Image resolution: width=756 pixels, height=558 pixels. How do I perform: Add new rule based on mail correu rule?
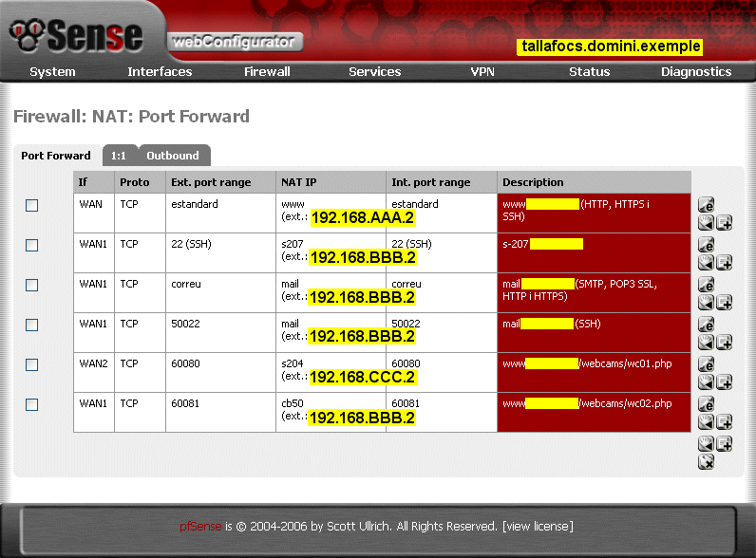[x=724, y=303]
